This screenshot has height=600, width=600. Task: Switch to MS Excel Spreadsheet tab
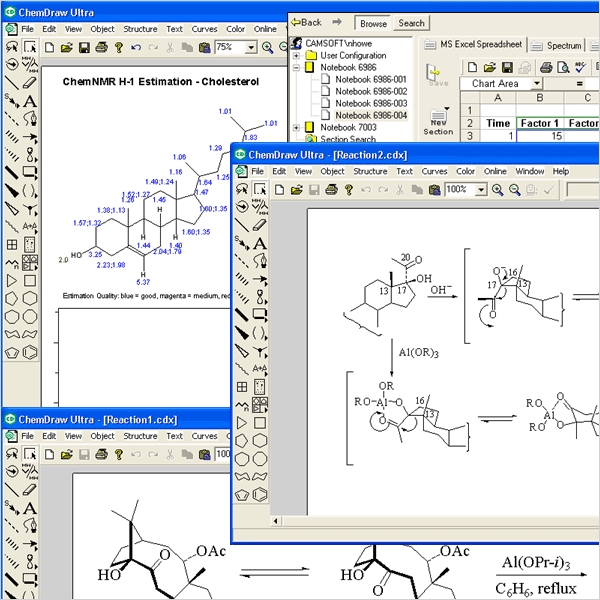474,45
